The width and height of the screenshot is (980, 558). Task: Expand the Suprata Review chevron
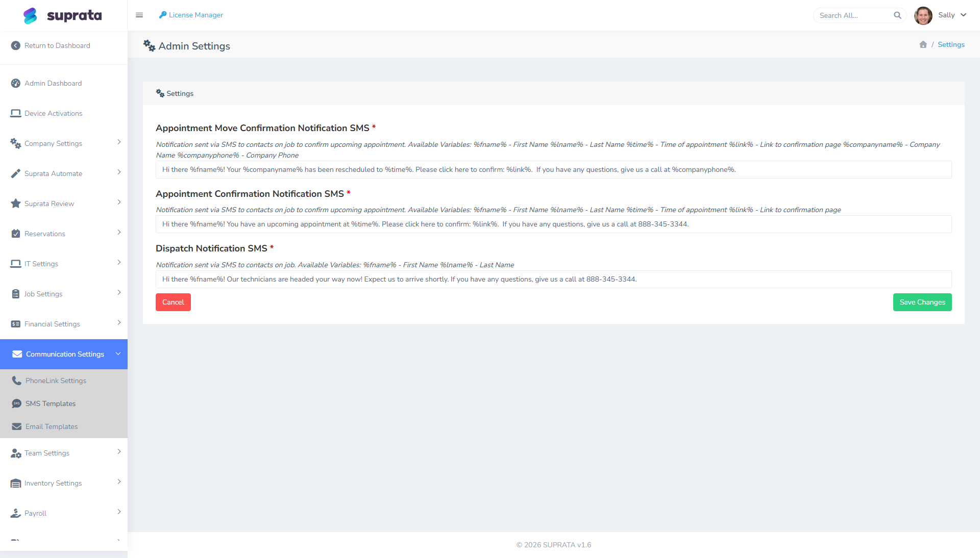pos(119,202)
